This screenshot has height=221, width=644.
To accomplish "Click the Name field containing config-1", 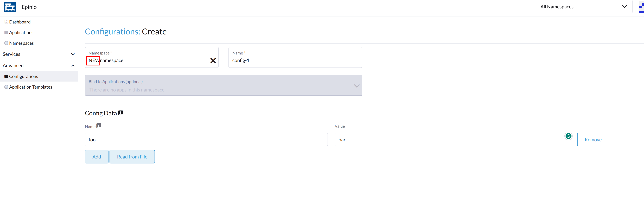I will 295,60.
